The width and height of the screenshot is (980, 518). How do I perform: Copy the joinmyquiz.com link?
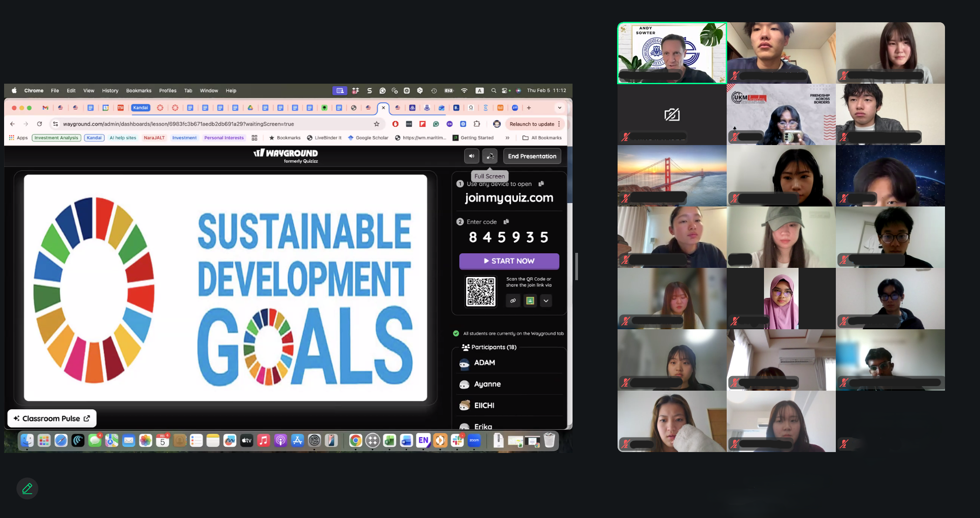click(541, 184)
